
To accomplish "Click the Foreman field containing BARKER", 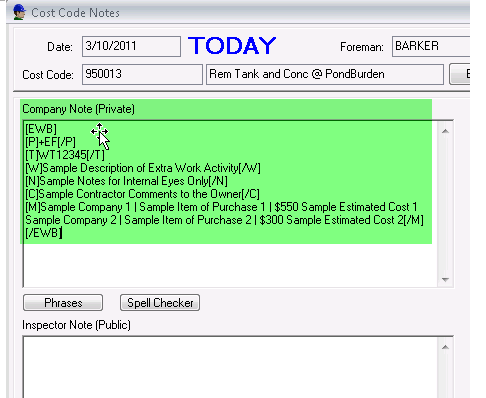I will click(x=431, y=46).
